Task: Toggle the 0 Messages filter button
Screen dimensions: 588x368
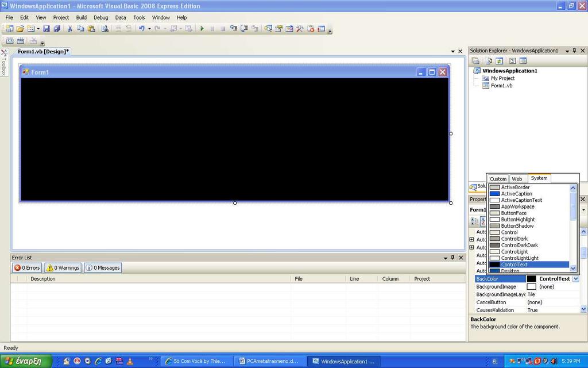Action: coord(103,268)
